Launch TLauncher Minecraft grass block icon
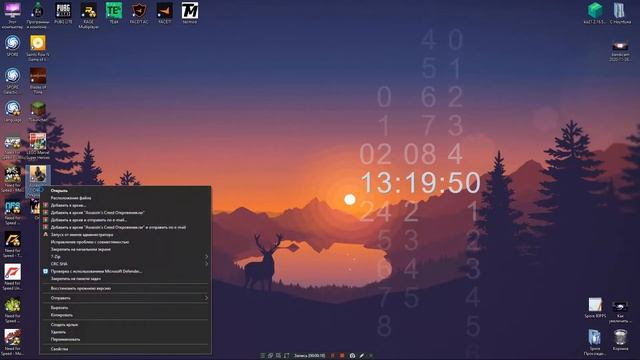 click(38, 111)
